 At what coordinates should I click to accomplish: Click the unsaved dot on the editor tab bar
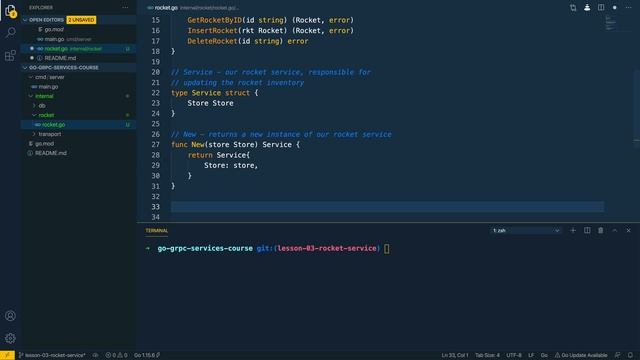pyautogui.click(x=615, y=7)
